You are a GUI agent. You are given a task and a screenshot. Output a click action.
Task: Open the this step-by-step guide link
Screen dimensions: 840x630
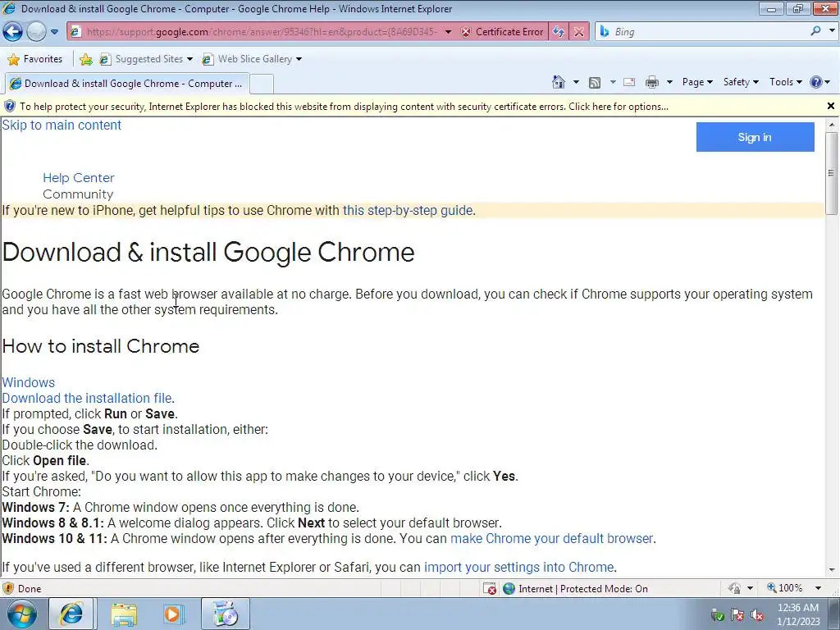(x=408, y=211)
